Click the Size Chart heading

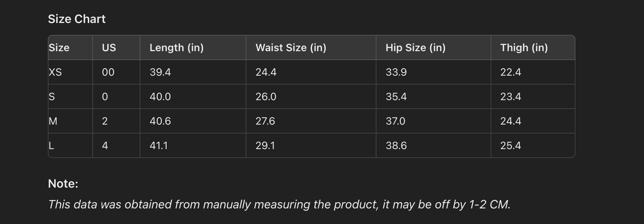tap(77, 19)
